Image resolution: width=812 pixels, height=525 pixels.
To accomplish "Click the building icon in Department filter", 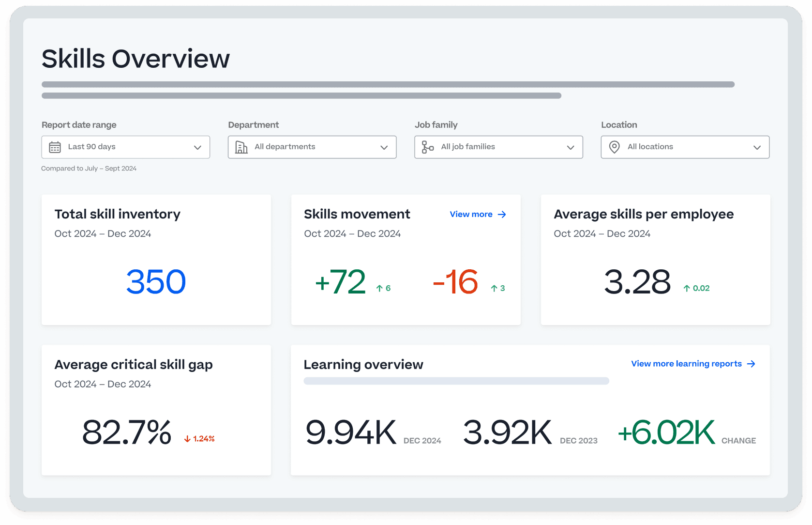I will pos(242,147).
